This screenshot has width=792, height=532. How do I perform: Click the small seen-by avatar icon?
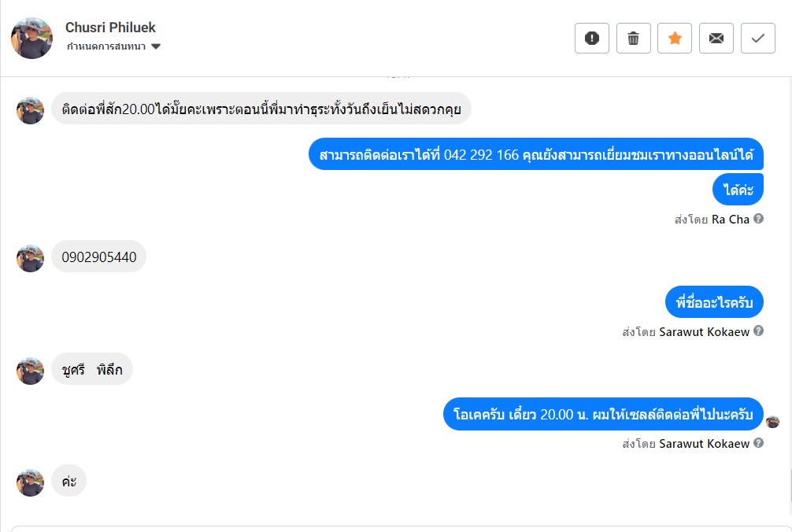(773, 422)
